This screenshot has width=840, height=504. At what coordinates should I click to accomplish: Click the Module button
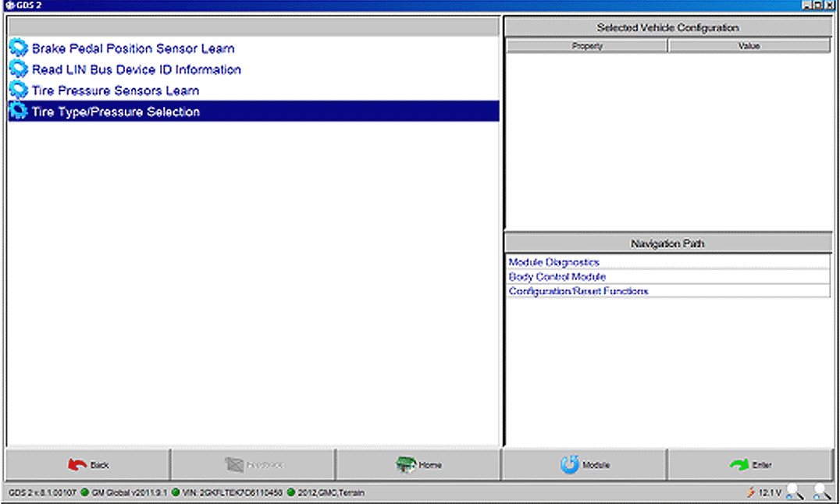pos(584,465)
